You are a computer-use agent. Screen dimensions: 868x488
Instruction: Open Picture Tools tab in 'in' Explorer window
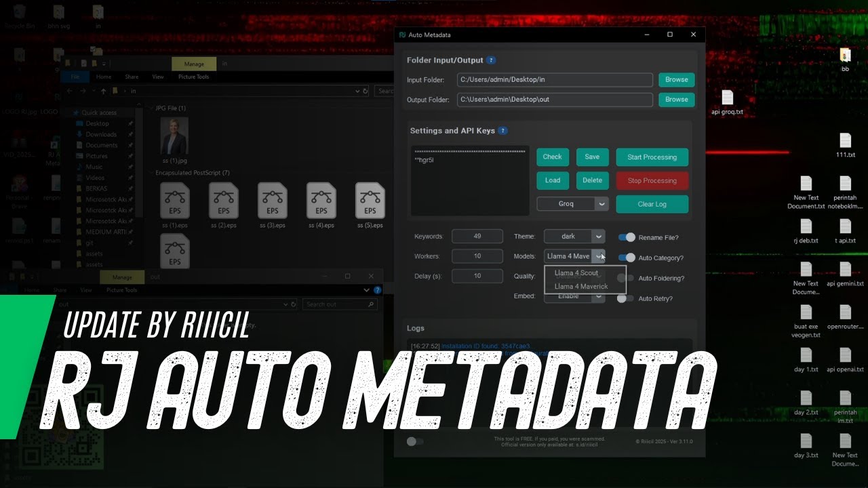(194, 77)
